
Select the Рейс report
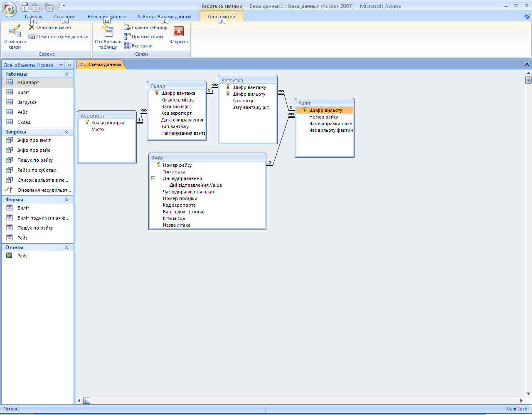click(x=37, y=256)
